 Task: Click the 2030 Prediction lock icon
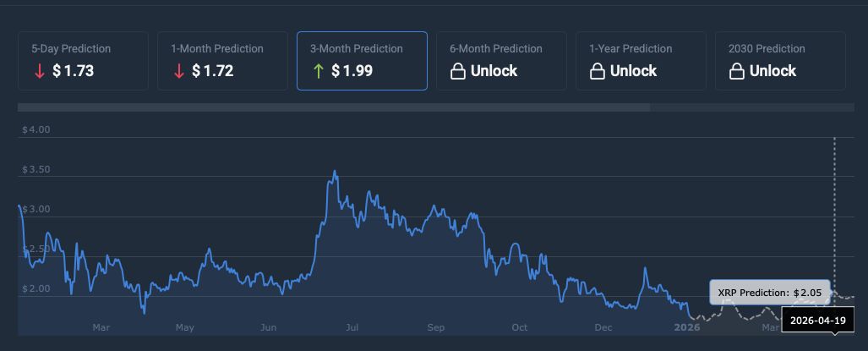point(737,71)
